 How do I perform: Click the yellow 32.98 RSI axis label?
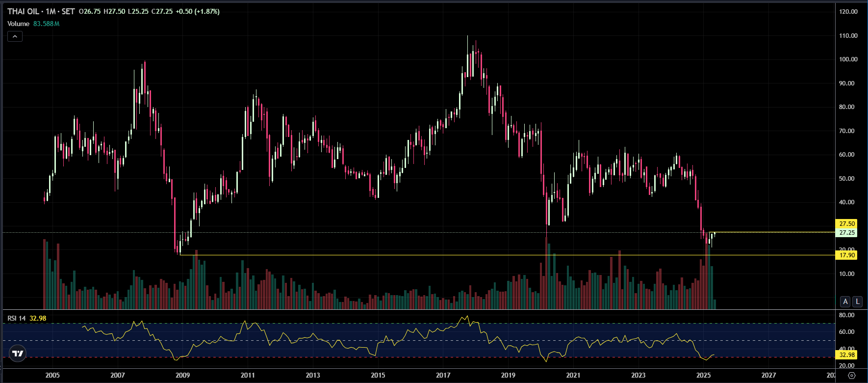point(846,355)
